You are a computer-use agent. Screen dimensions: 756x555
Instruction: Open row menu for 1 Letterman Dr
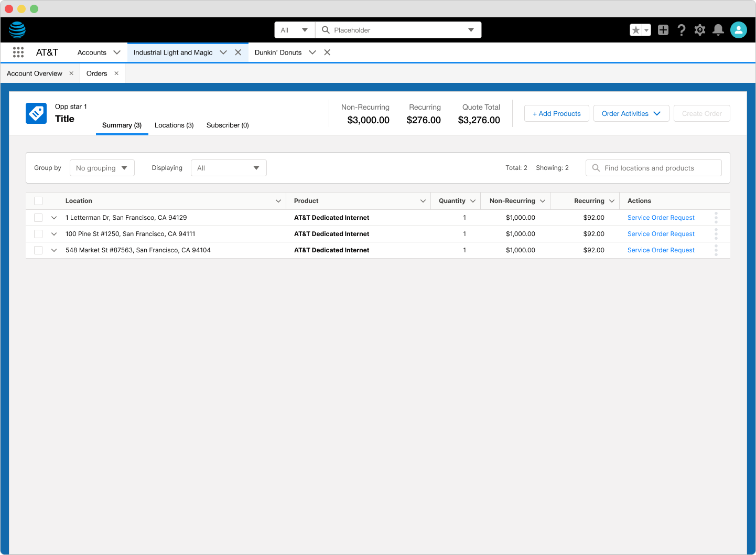(x=716, y=218)
